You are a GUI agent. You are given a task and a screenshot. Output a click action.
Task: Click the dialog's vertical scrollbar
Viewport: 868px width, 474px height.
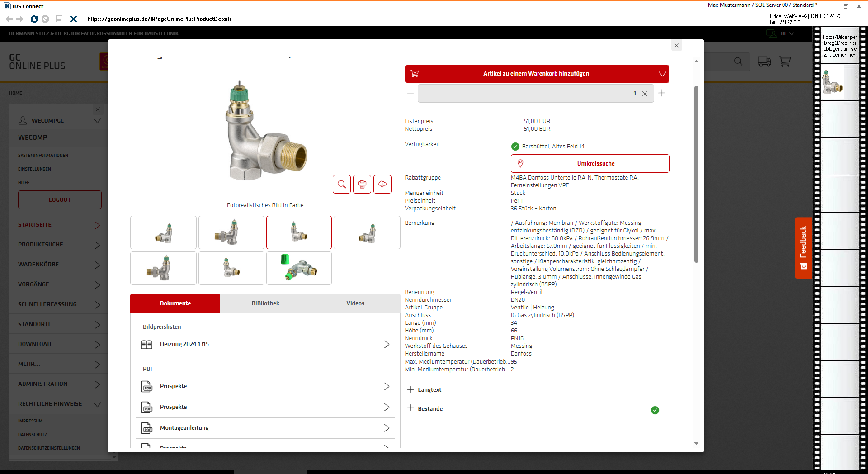pos(696,174)
